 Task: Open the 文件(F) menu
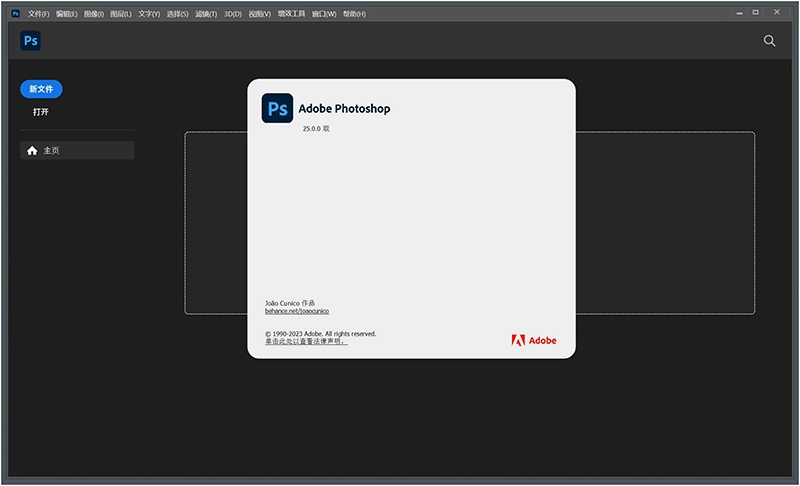coord(38,14)
